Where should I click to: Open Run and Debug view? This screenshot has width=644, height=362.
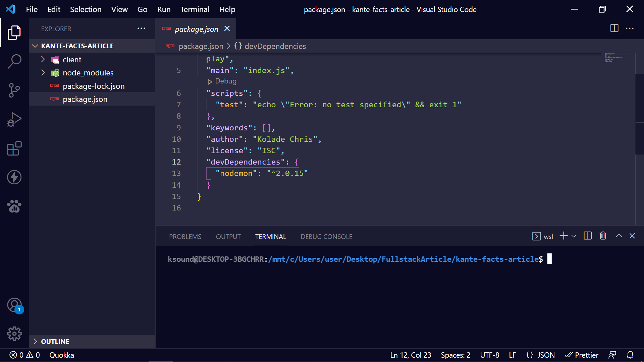coord(14,119)
